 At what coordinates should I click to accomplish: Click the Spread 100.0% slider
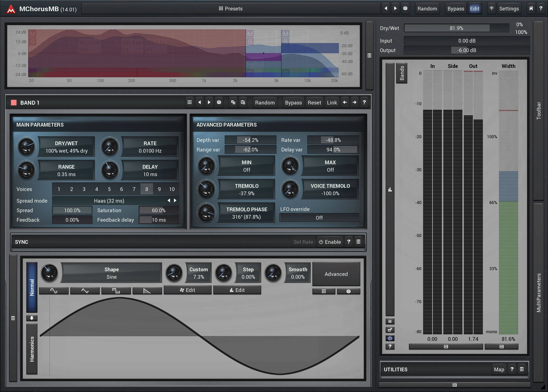click(72, 210)
